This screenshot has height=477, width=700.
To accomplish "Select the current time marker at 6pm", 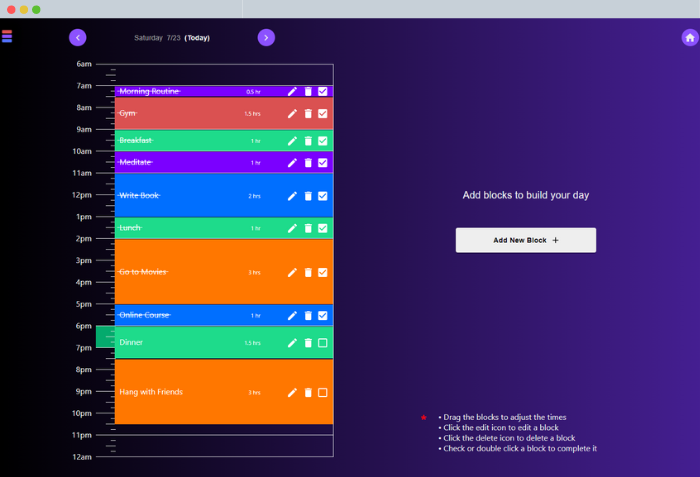I will [x=105, y=336].
